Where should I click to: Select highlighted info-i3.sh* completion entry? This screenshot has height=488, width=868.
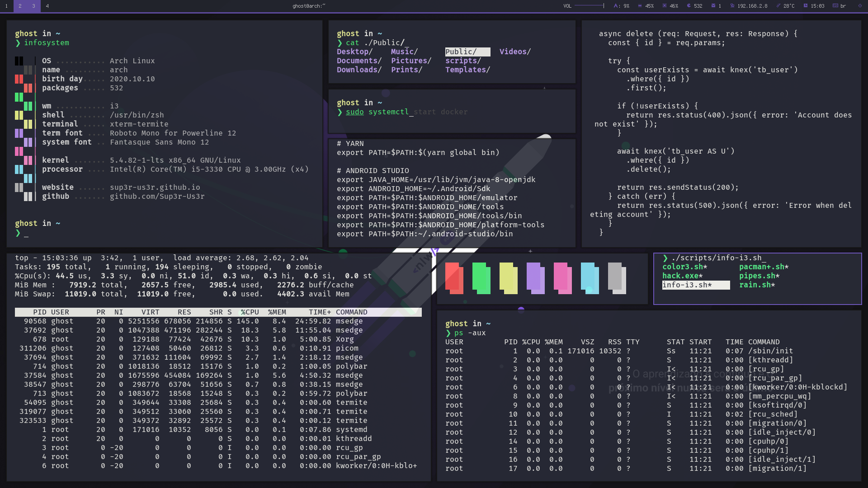[x=696, y=285]
